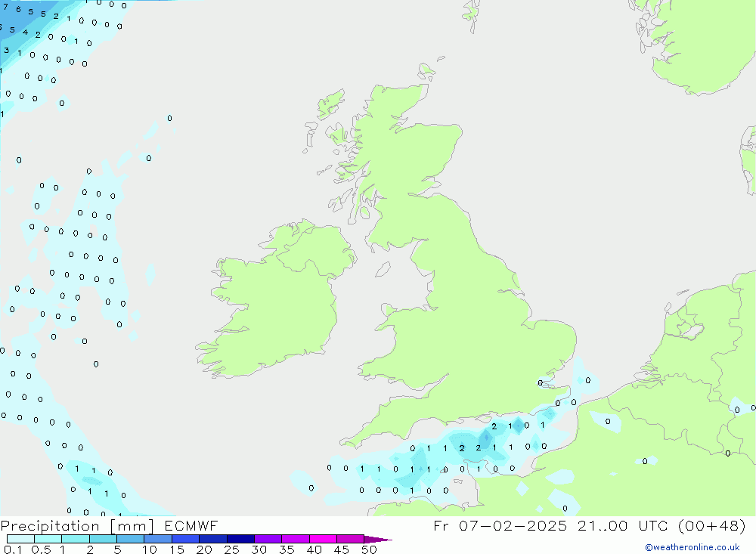Select the 'Precipitation [mm]' title text
The height and width of the screenshot is (554, 756).
tap(77, 526)
